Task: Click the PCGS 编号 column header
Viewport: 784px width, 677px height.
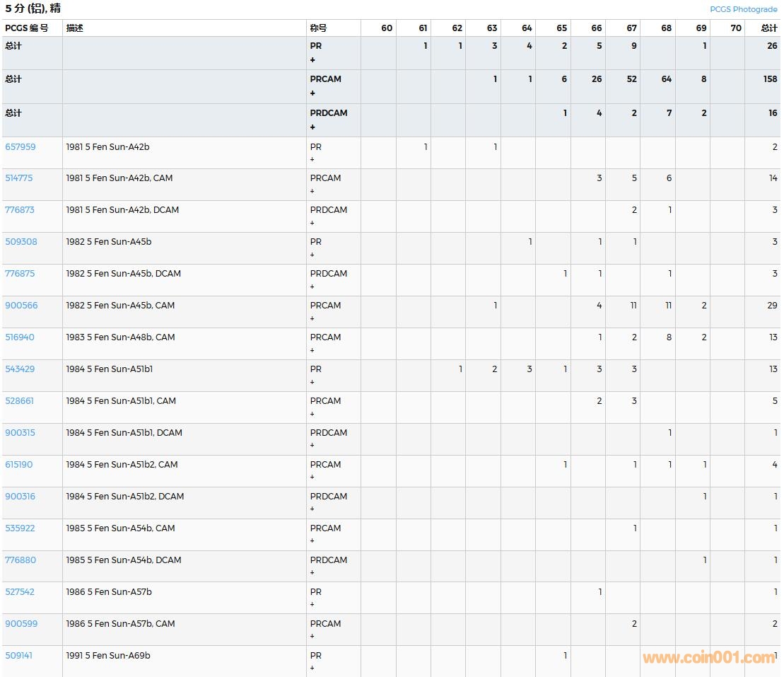Action: click(x=27, y=28)
